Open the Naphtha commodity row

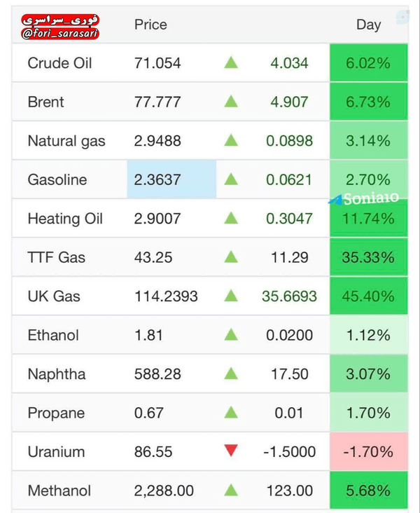(x=210, y=374)
